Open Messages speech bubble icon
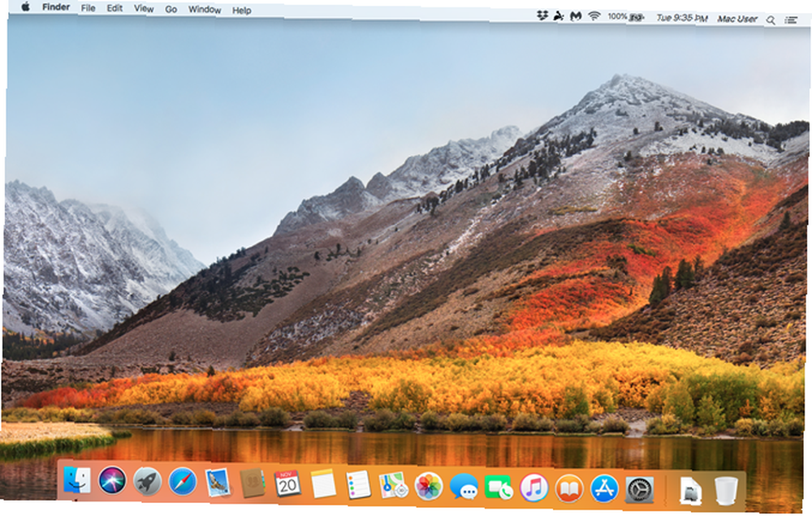Image resolution: width=812 pixels, height=516 pixels. click(x=464, y=488)
